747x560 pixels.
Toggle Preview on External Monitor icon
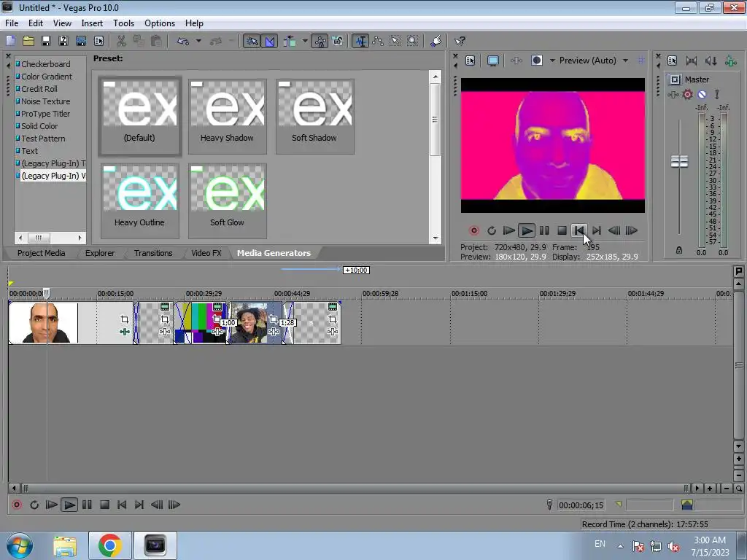(x=493, y=61)
